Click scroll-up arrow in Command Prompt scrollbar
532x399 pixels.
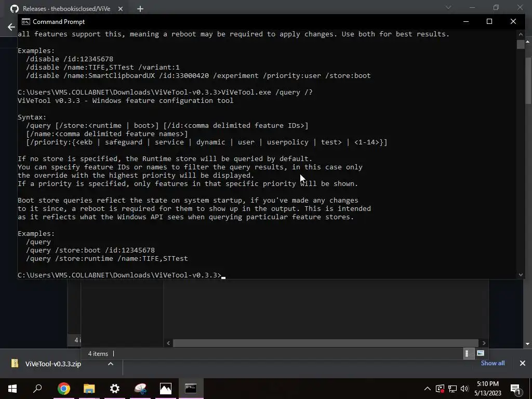pyautogui.click(x=521, y=34)
